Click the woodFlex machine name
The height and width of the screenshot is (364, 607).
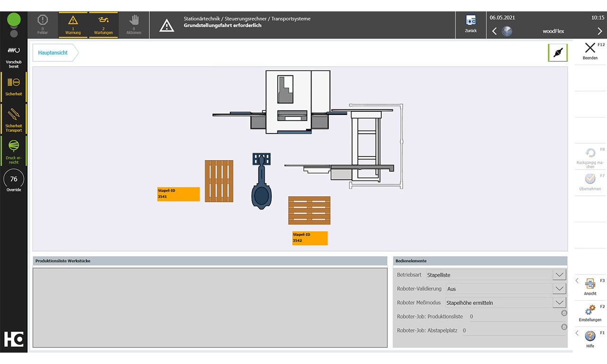pyautogui.click(x=553, y=31)
